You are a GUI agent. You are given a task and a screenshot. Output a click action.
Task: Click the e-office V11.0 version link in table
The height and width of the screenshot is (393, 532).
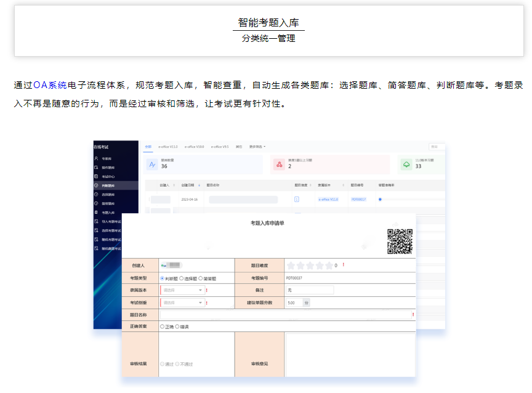click(328, 200)
